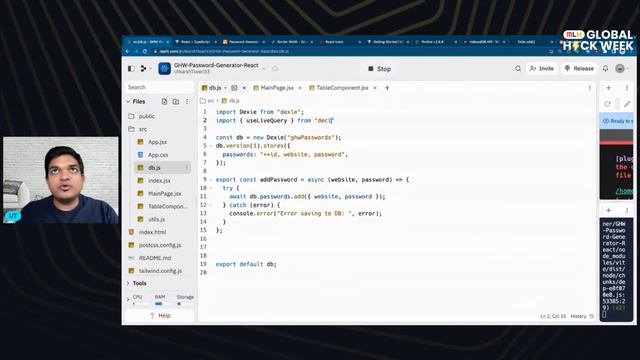Open the Help button
The height and width of the screenshot is (360, 640).
160,316
